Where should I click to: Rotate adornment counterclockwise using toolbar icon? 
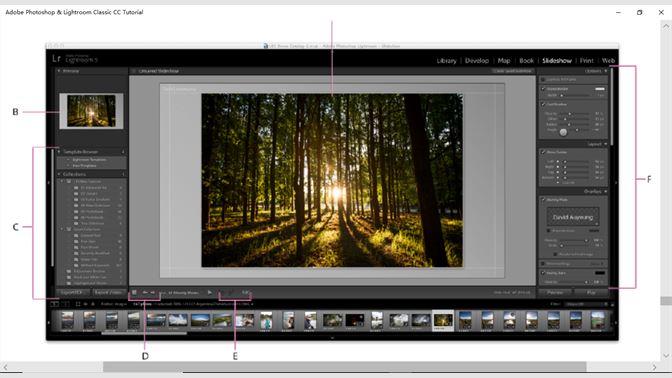(x=223, y=293)
